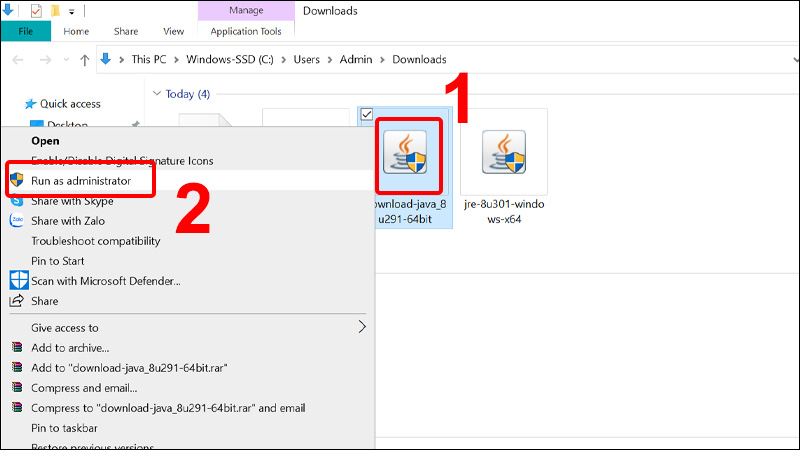Expand the Give access to submenu arrow
This screenshot has height=450, width=800.
pyautogui.click(x=362, y=327)
